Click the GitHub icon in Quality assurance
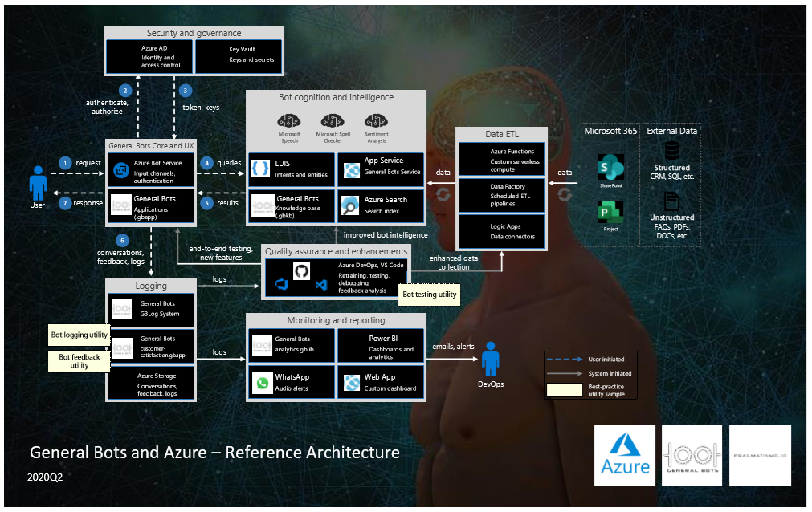 301,270
